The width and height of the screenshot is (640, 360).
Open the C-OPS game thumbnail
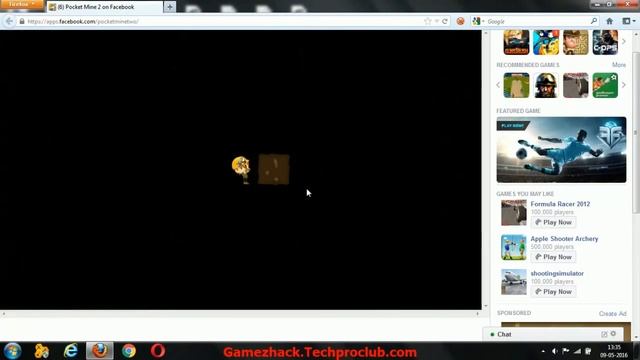605,42
